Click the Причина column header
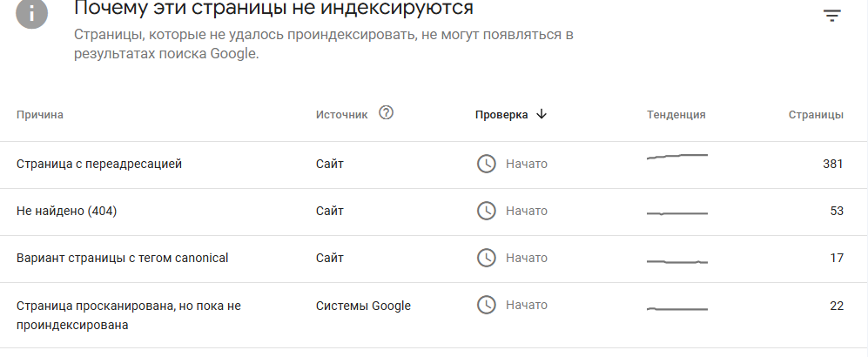This screenshot has height=357, width=868. tap(40, 115)
